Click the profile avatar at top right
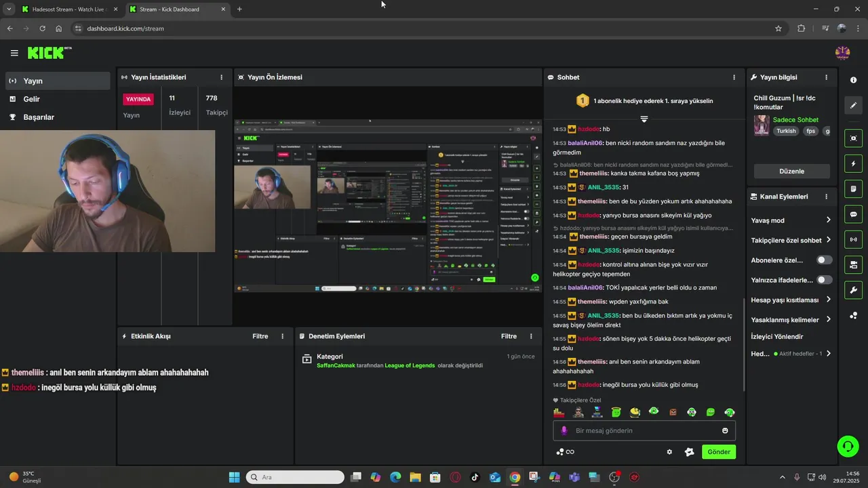The image size is (868, 488). (x=842, y=53)
